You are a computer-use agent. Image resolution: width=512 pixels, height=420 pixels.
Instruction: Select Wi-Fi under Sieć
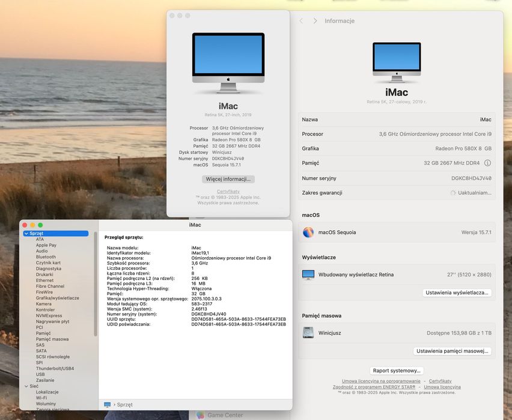pyautogui.click(x=41, y=398)
